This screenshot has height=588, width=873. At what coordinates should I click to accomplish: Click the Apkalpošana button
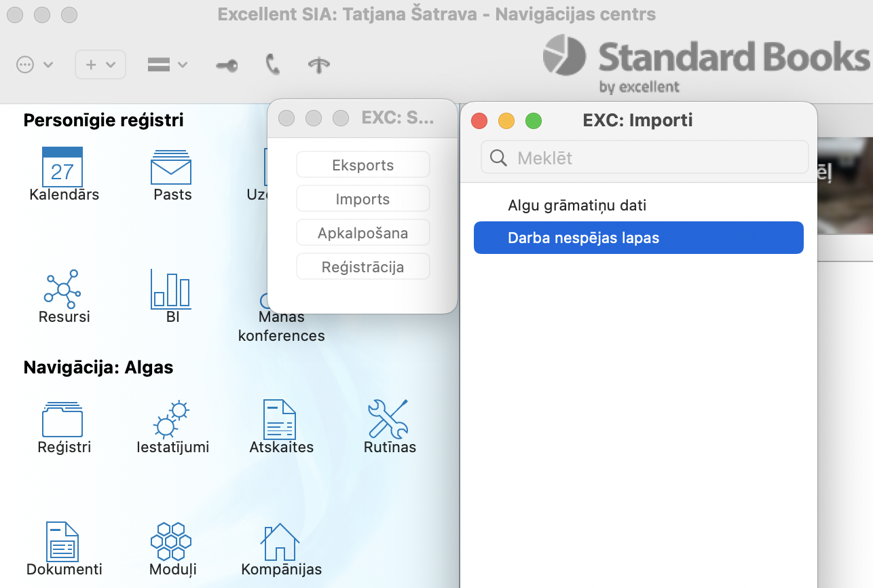[363, 233]
